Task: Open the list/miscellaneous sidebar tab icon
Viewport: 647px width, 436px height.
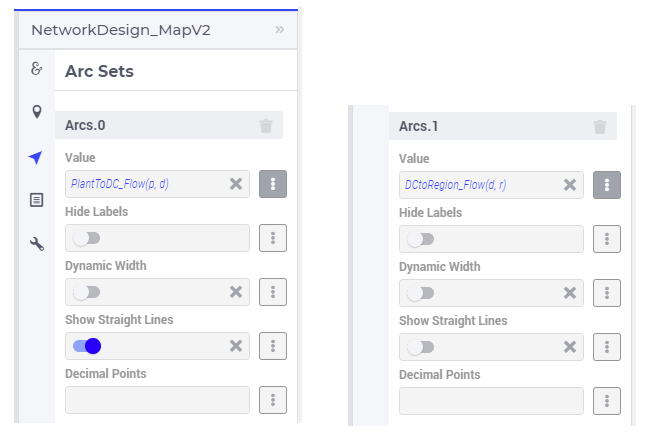Action: [36, 200]
